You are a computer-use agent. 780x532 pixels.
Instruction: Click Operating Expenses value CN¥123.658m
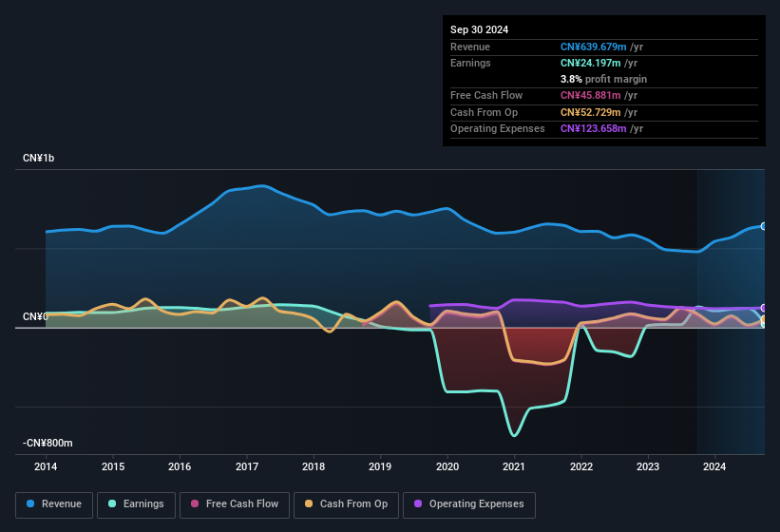tap(593, 129)
